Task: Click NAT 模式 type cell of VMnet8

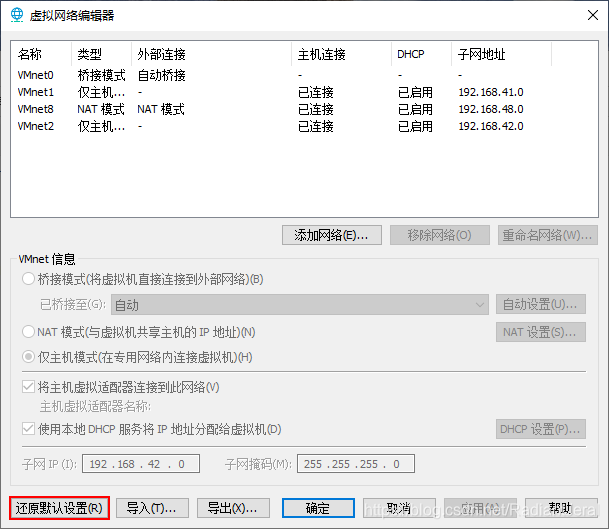Action: pyautogui.click(x=101, y=109)
